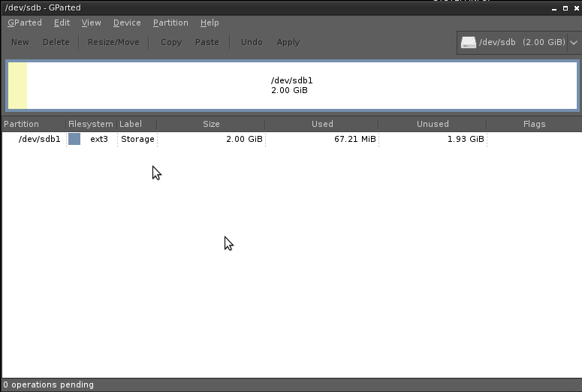Minimize the GParted window
Image resolution: width=582 pixels, height=392 pixels.
pyautogui.click(x=554, y=8)
